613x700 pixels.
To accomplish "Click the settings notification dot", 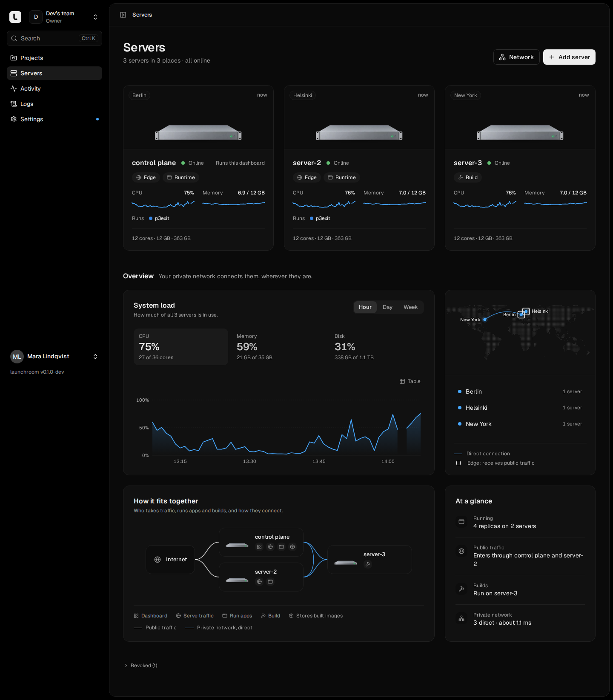I will tap(97, 119).
